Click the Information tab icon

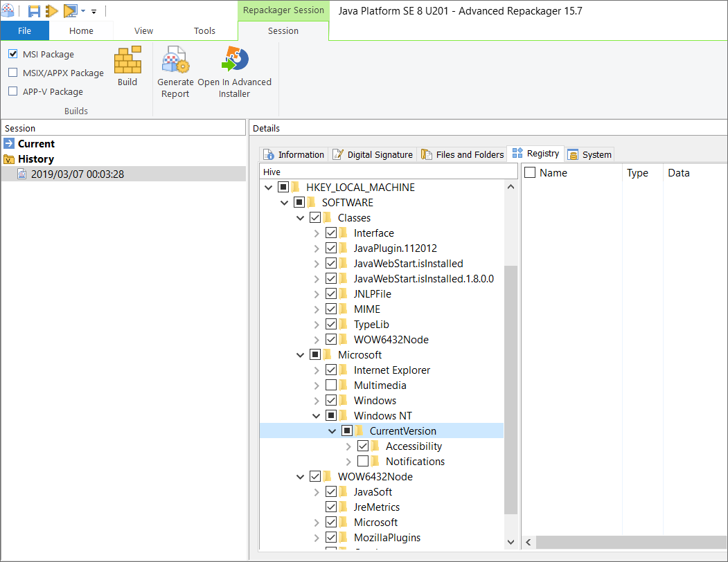[x=268, y=154]
